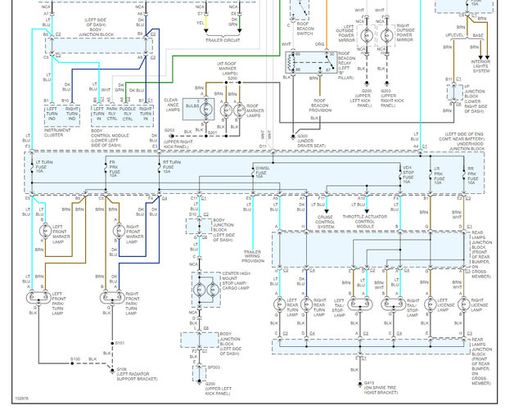
Task: Click the Center High Mount Stop Lamp symbol
Action: pos(206,290)
